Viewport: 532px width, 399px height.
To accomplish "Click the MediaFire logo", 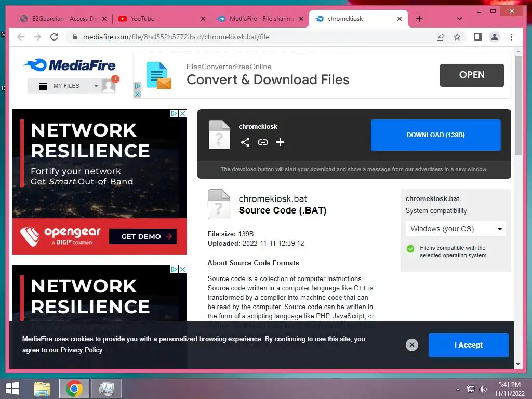I will [70, 65].
